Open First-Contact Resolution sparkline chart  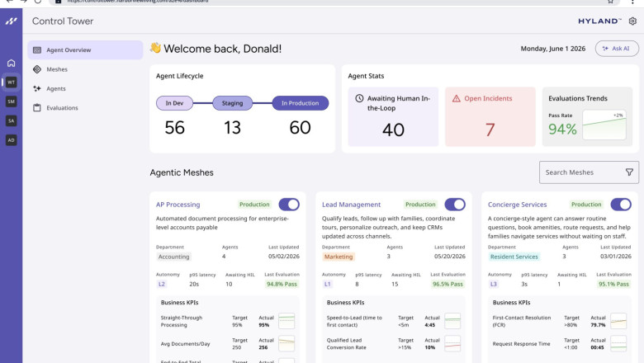(x=618, y=321)
